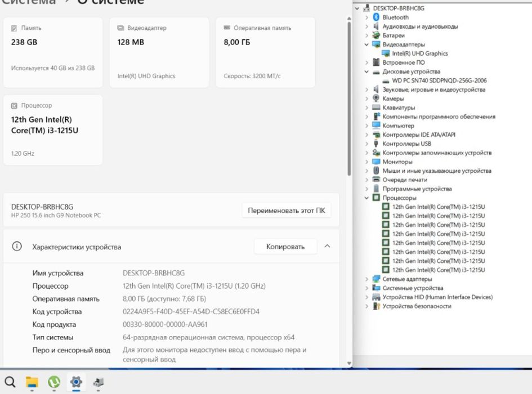Collapse the Видеоадаптеры tree node
Image resolution: width=532 pixels, height=394 pixels.
366,44
